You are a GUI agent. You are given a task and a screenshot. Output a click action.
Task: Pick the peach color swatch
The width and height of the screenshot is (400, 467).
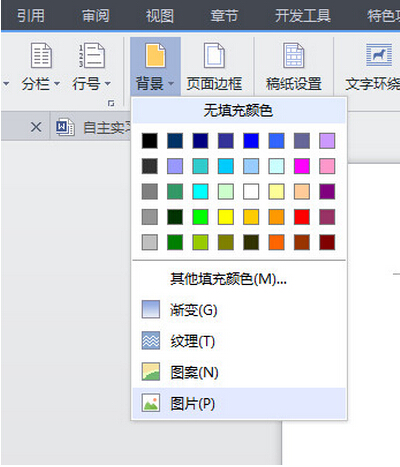(x=302, y=192)
